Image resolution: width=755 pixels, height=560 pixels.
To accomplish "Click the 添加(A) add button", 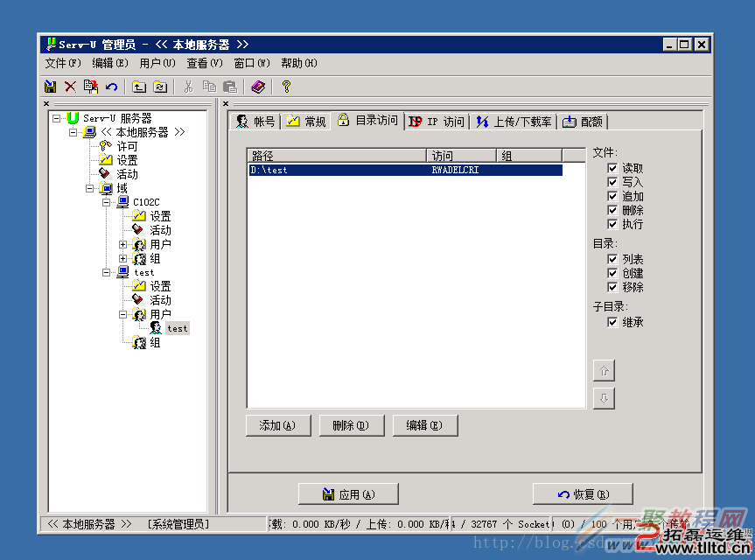I will [278, 425].
